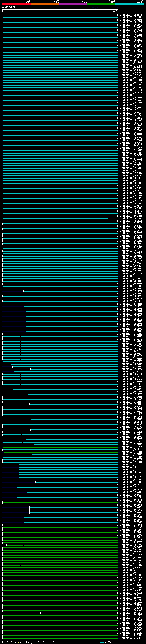Click label UniRef100_Q85FM8
Viewport: 146px width, 644px height.
pyautogui.click(x=131, y=397)
